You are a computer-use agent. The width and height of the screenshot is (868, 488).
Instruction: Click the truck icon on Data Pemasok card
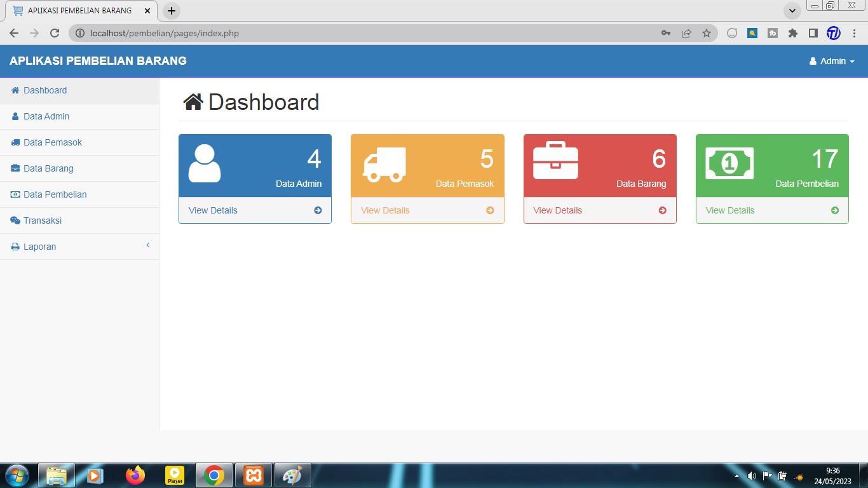pyautogui.click(x=384, y=165)
